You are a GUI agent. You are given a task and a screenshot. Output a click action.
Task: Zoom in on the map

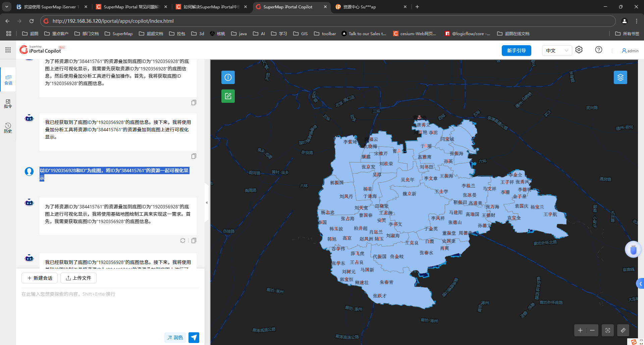point(580,330)
